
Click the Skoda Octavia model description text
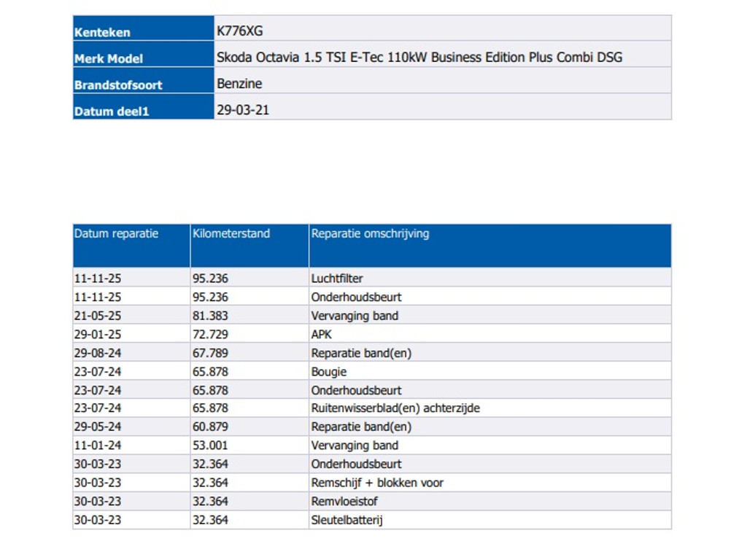coord(419,57)
